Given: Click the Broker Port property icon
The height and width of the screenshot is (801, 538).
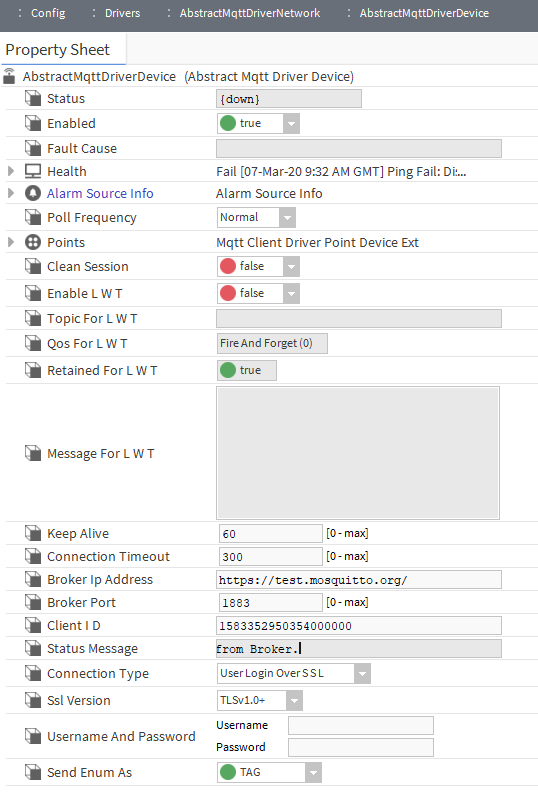Looking at the screenshot, I should pos(33,602).
